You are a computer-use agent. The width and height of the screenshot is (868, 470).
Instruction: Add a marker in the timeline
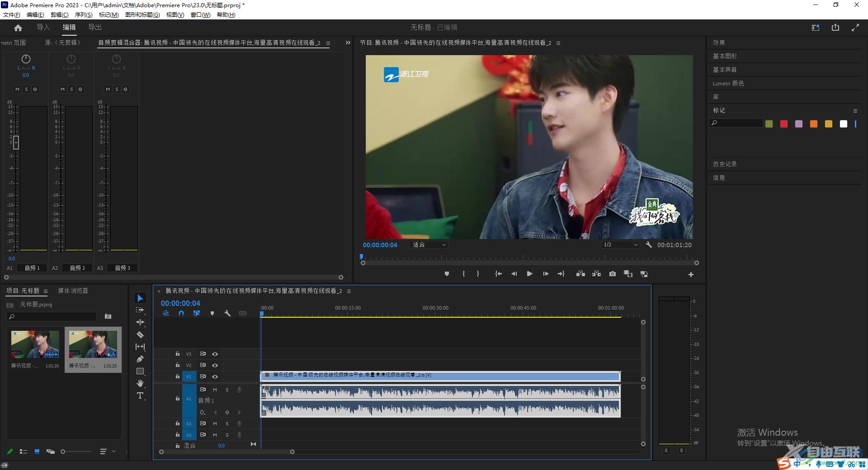[x=212, y=313]
